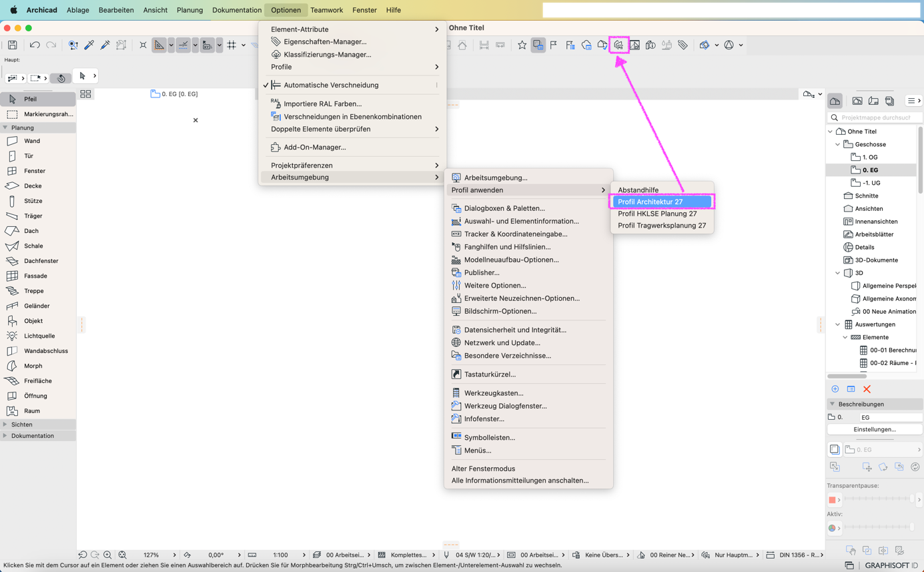Adjust the Aktiv slider
Viewport: 924px width, 572px height.
(x=879, y=528)
